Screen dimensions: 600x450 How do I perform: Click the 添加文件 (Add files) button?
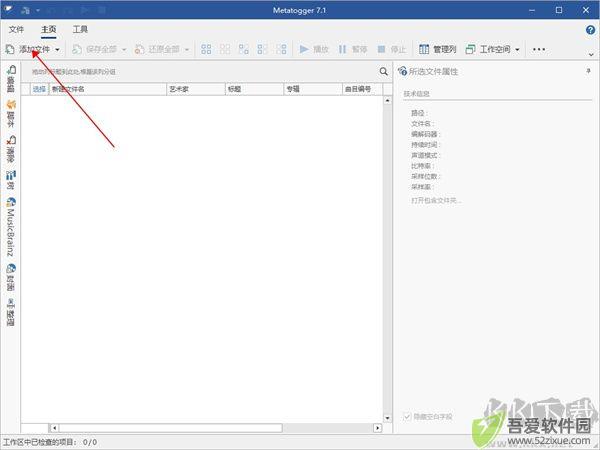coord(28,49)
